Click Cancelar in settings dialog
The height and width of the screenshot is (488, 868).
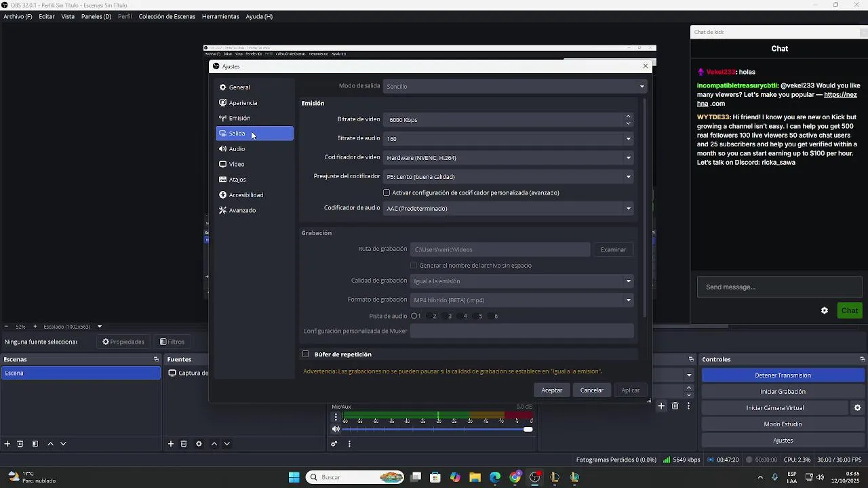tap(592, 390)
